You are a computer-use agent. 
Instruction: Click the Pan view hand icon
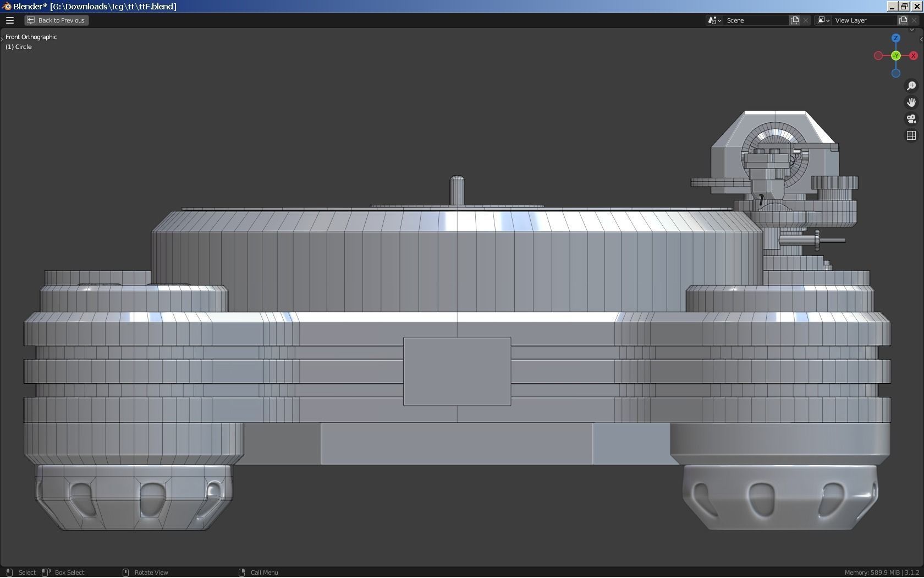click(911, 102)
